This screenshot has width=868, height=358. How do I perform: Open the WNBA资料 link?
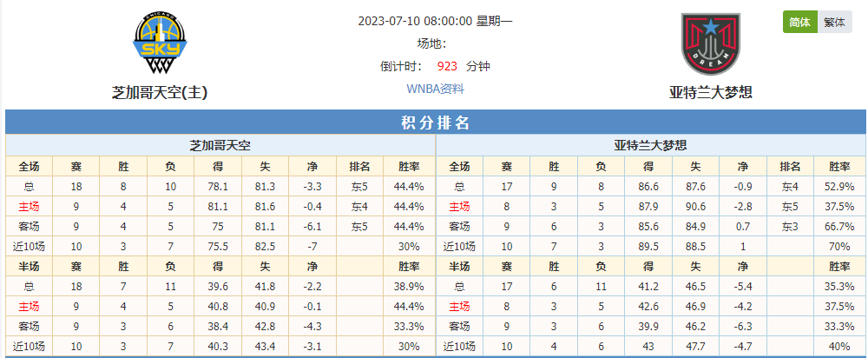435,89
